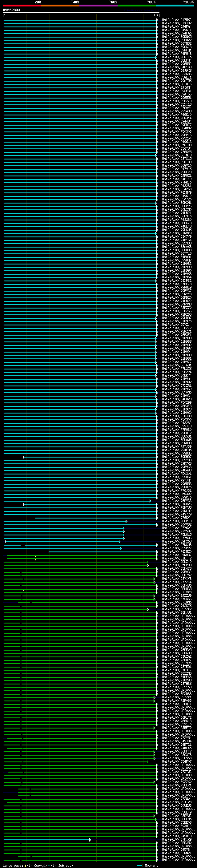This screenshot has height=868, width=197.
Task: Open hit UniRef100_P50300
Action: [x=177, y=419]
